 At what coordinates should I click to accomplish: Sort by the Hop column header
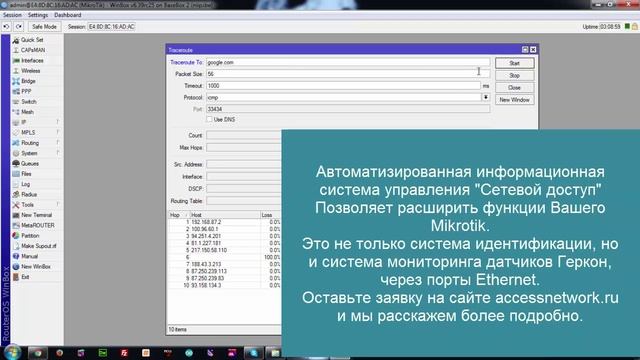178,215
